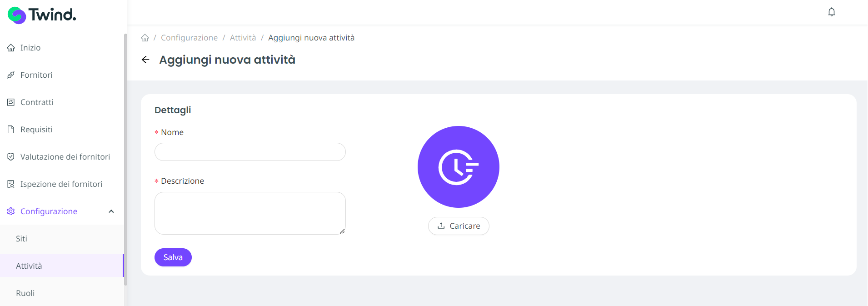Click the sidebar scrollbar

click(x=125, y=159)
